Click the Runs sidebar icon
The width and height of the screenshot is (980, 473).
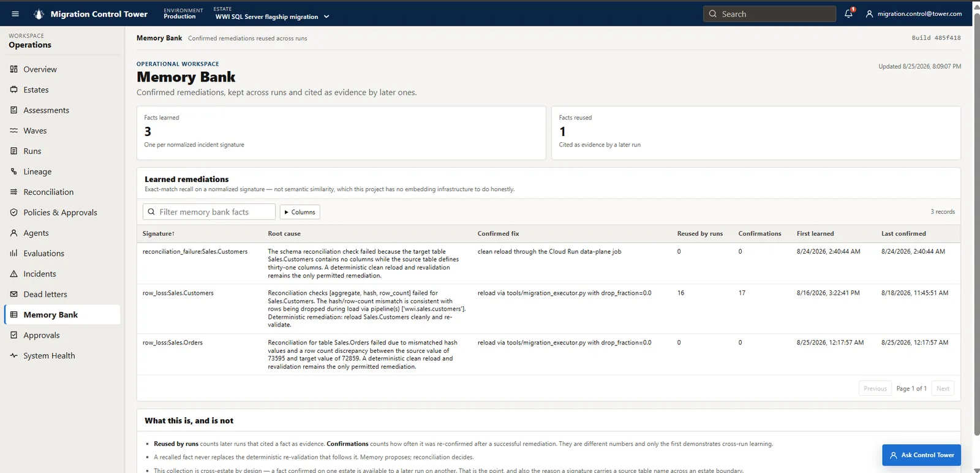tap(13, 151)
